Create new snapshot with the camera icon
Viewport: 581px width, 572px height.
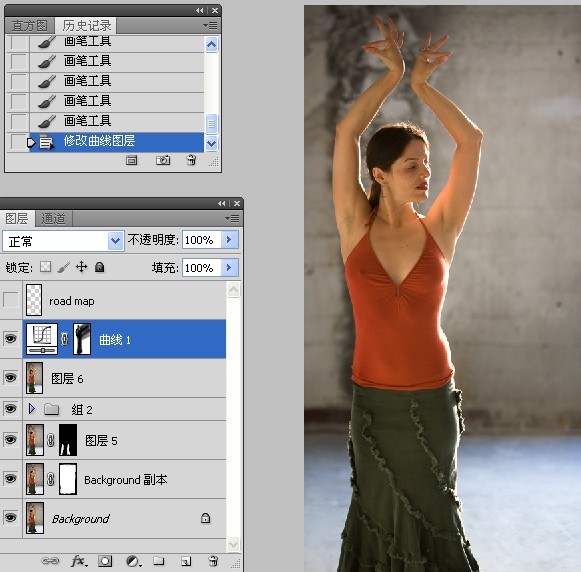[163, 160]
